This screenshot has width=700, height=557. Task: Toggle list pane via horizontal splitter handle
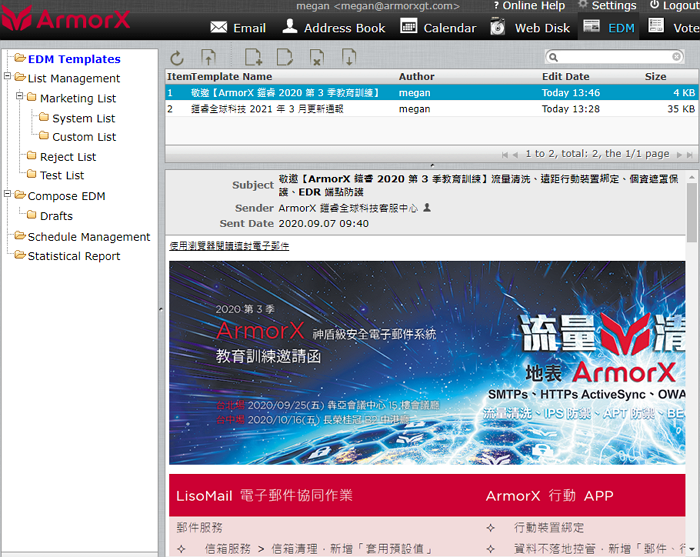click(432, 166)
